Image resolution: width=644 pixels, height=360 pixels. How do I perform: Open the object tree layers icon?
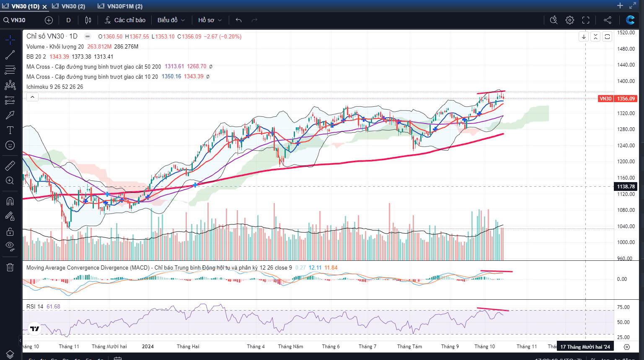(10, 354)
